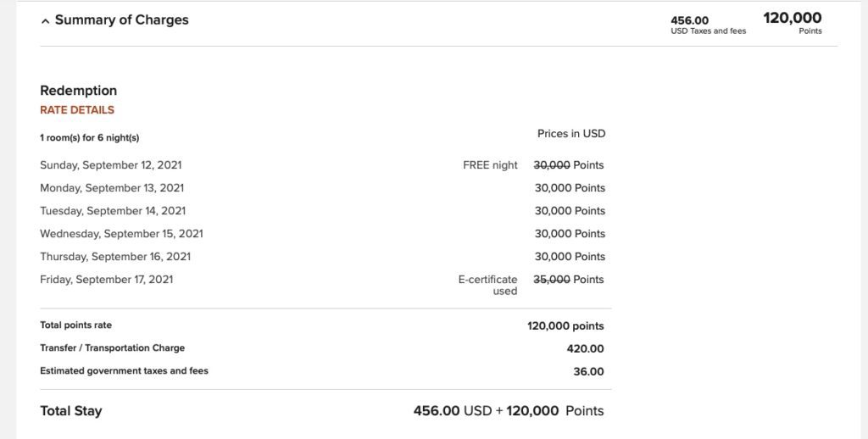Click struck-through 35,000 Points value

568,280
